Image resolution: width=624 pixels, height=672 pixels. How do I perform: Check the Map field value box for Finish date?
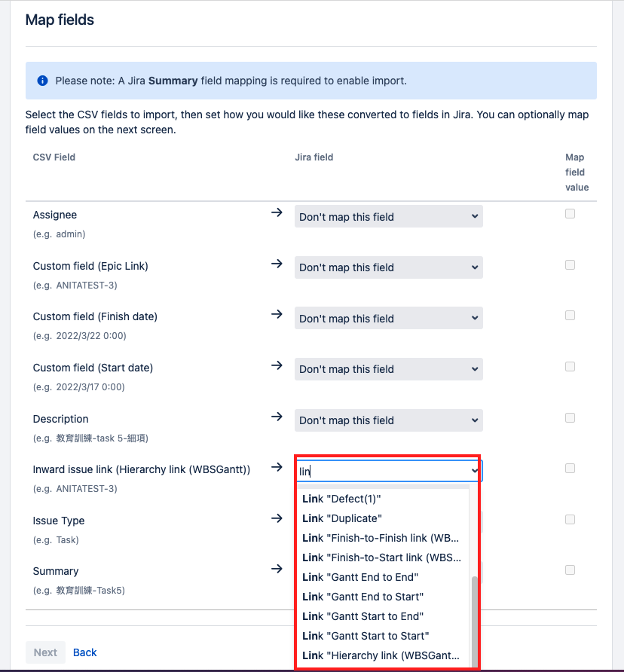coord(570,316)
